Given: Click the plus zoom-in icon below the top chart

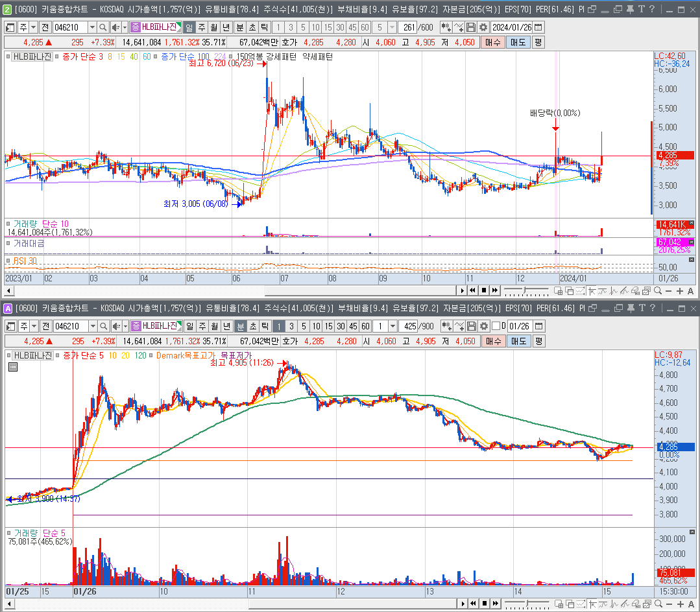Looking at the screenshot, I should pos(679,291).
